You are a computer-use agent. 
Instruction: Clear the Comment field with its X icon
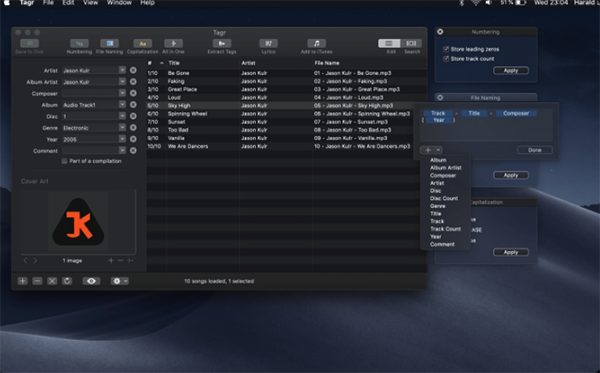(133, 151)
